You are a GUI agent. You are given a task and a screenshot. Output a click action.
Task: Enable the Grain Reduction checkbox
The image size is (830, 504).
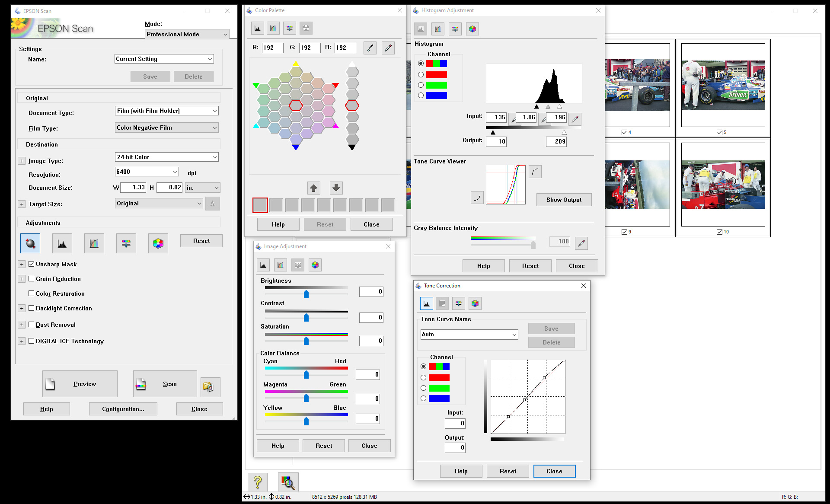32,279
